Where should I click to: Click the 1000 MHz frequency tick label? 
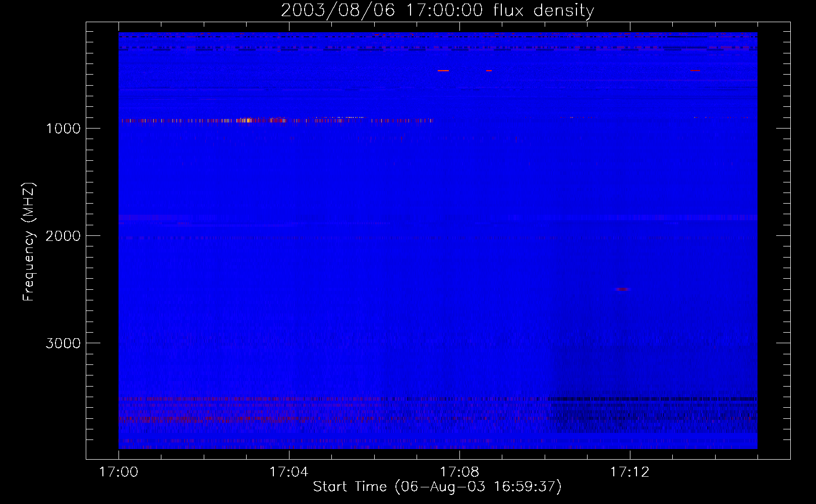(x=63, y=129)
